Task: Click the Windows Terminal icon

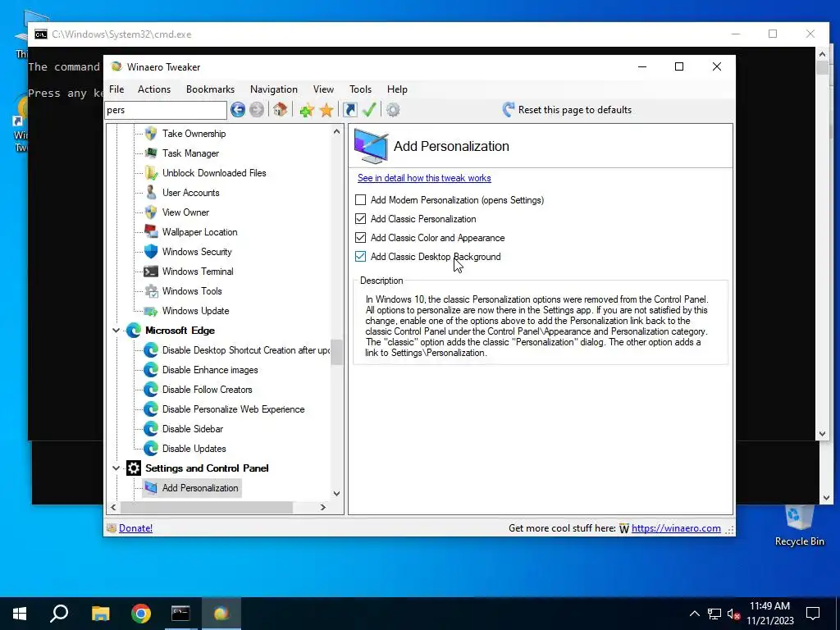Action: point(151,271)
